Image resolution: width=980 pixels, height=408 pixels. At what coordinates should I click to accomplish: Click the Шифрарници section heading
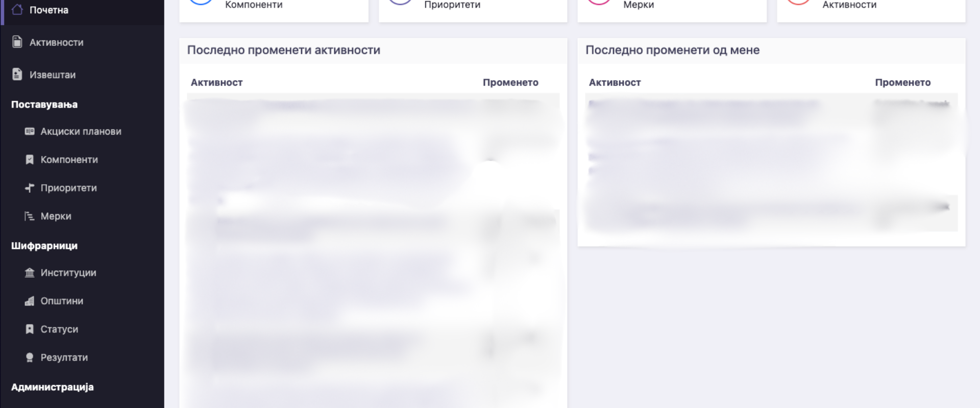coord(44,246)
